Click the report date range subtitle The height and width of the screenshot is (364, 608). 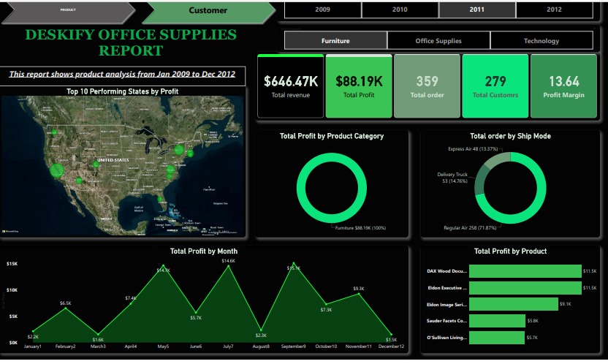click(x=123, y=74)
